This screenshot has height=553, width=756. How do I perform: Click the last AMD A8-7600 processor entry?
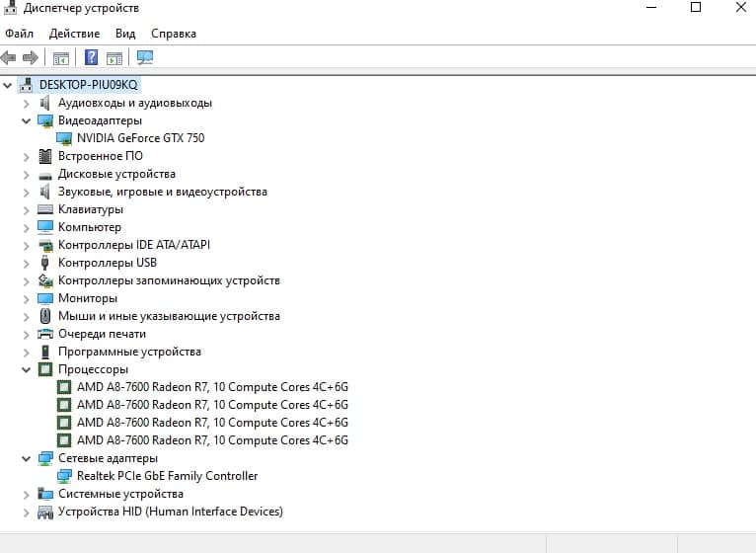point(212,440)
